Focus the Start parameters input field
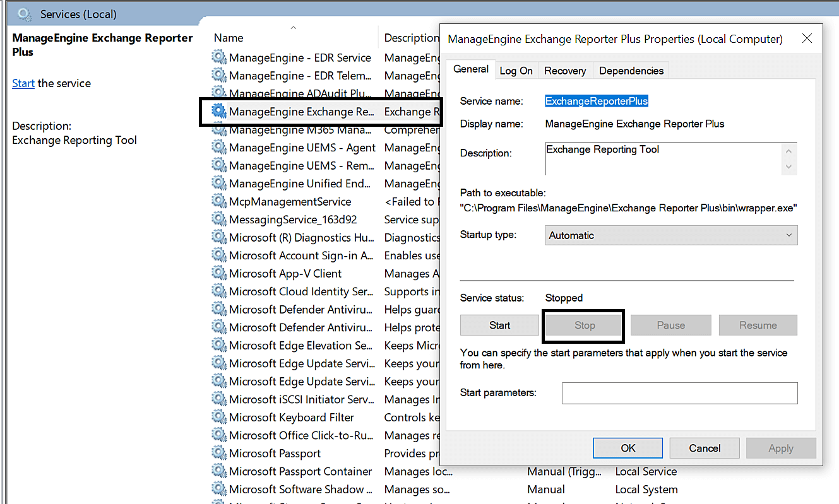839x504 pixels. click(x=680, y=393)
